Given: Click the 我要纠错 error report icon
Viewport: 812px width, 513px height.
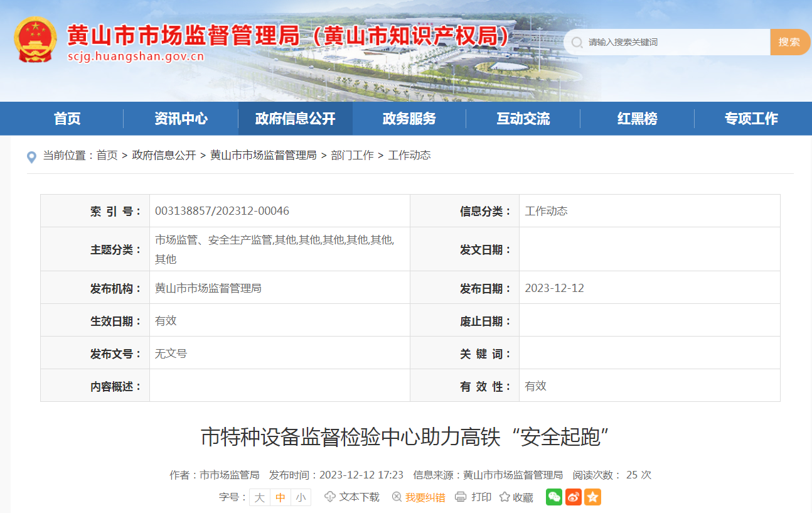Looking at the screenshot, I should point(397,497).
